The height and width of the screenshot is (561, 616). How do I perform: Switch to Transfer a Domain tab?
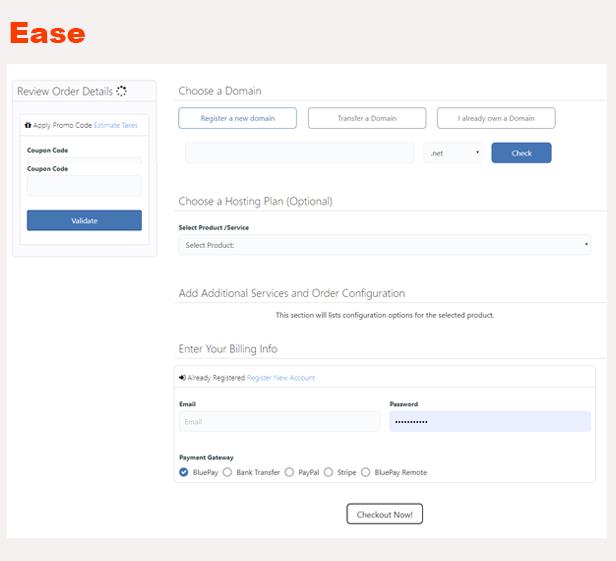(367, 118)
